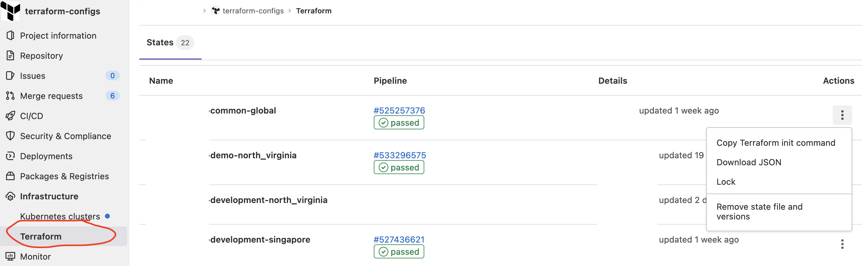Viewport: 868px width, 266px height.
Task: Open the Actions menu for common-global
Action: [842, 115]
